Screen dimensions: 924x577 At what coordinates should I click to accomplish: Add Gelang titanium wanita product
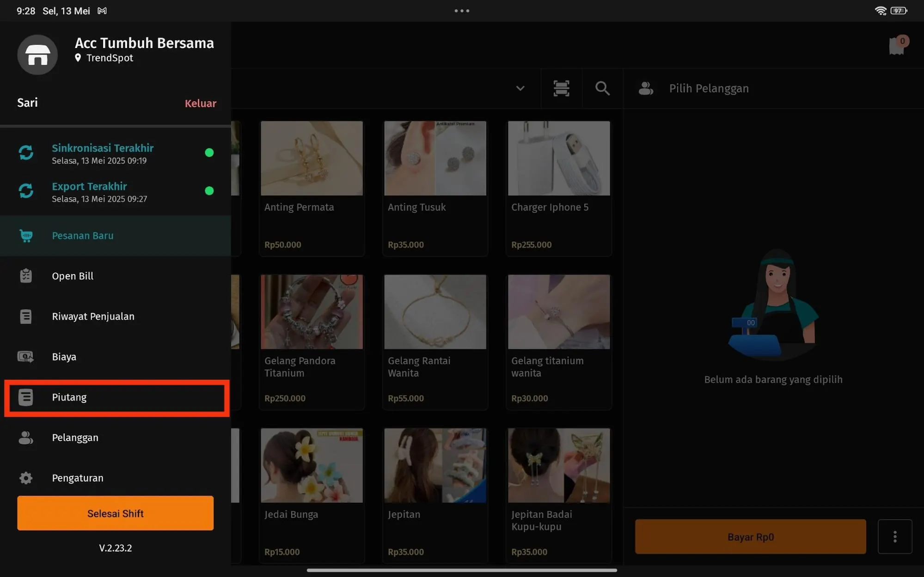point(558,342)
